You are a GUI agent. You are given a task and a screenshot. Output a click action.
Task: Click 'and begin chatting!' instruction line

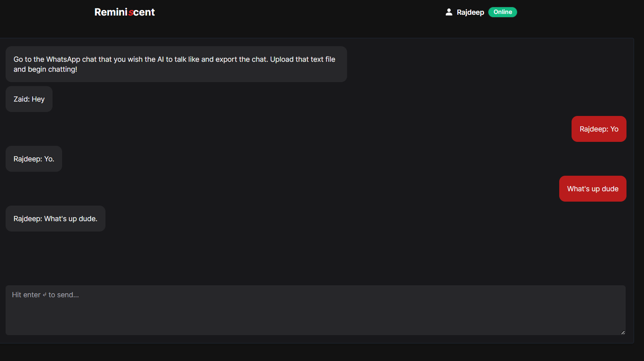pyautogui.click(x=45, y=69)
